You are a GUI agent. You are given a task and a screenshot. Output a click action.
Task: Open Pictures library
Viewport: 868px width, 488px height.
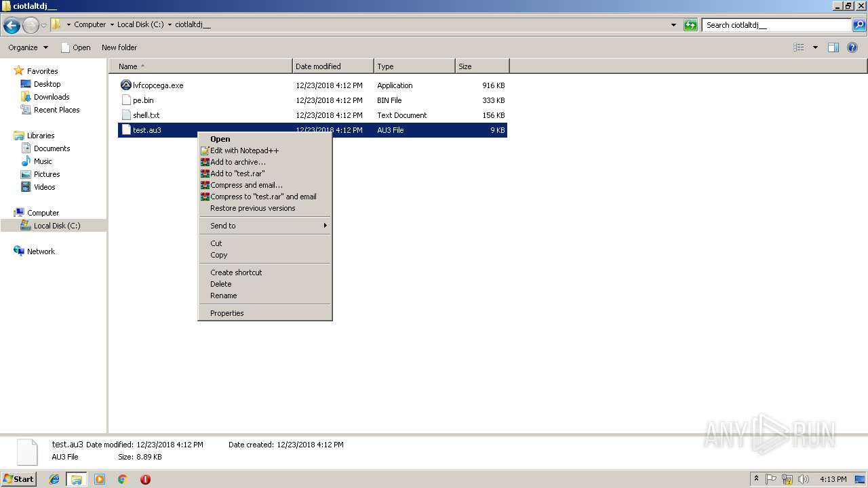(x=47, y=174)
